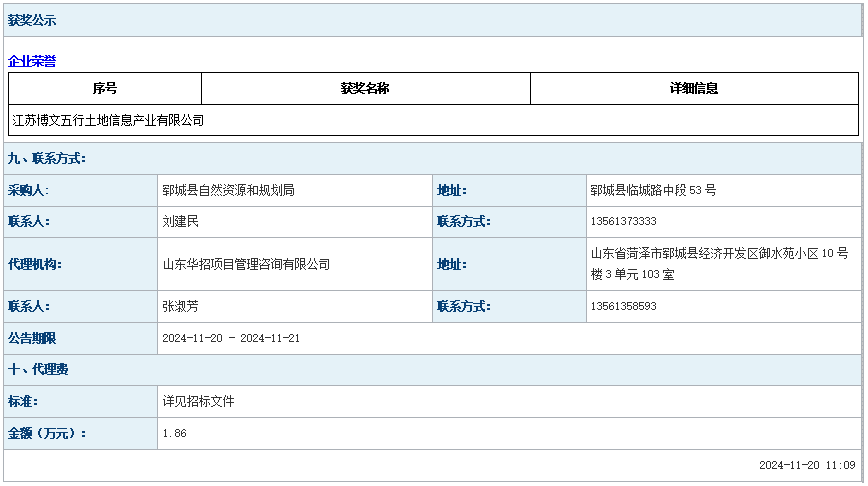Select the amount value 1.86
Viewport: 868px width, 486px height.
click(x=174, y=433)
